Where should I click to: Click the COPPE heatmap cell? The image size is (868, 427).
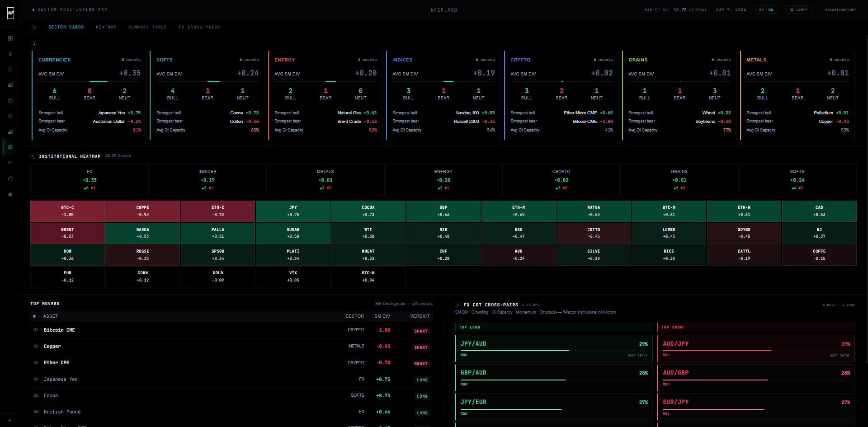pyautogui.click(x=143, y=211)
